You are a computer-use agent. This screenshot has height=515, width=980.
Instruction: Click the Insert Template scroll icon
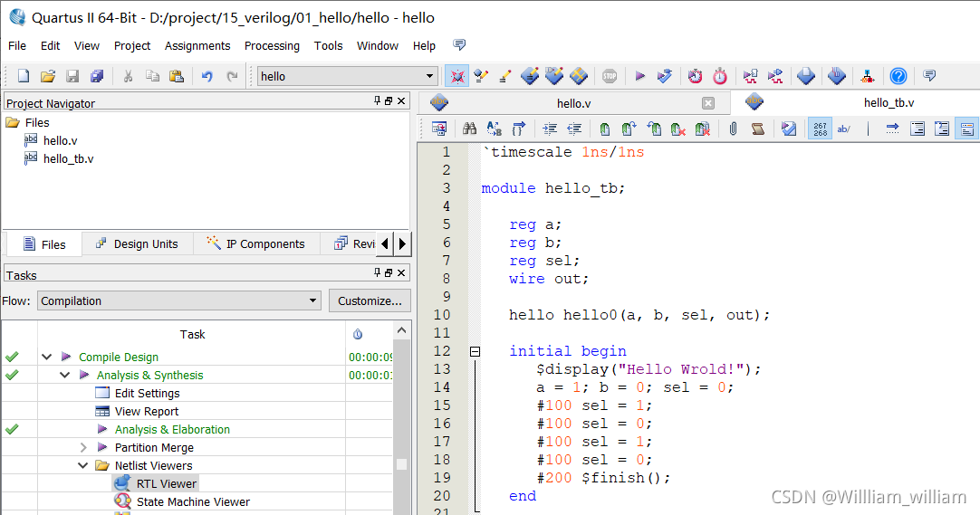pos(757,129)
